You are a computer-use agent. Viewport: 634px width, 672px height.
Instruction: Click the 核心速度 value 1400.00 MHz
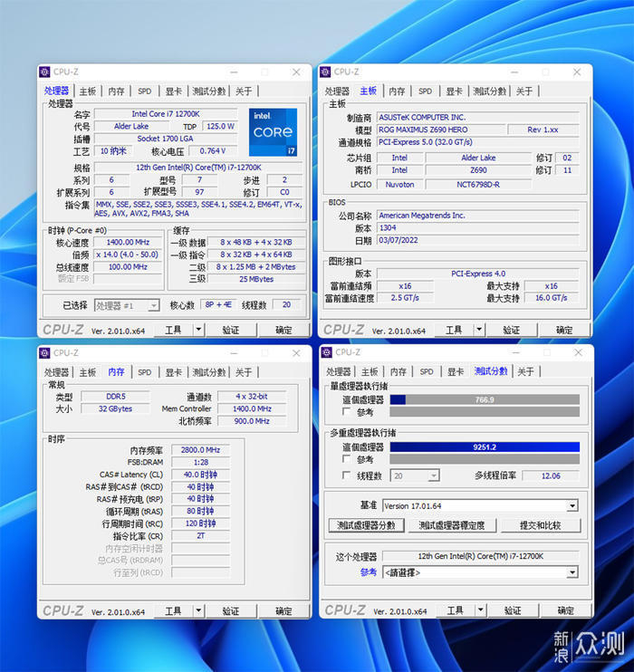128,242
